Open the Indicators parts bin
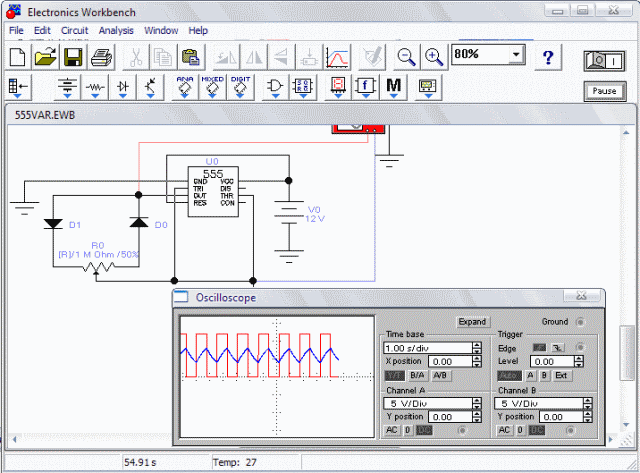640x473 pixels. pyautogui.click(x=338, y=87)
